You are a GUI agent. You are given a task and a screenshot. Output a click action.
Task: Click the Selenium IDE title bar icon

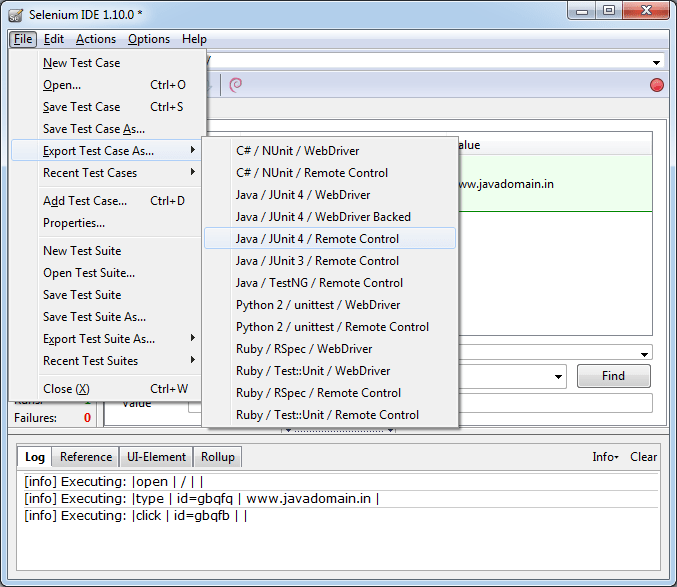16,15
